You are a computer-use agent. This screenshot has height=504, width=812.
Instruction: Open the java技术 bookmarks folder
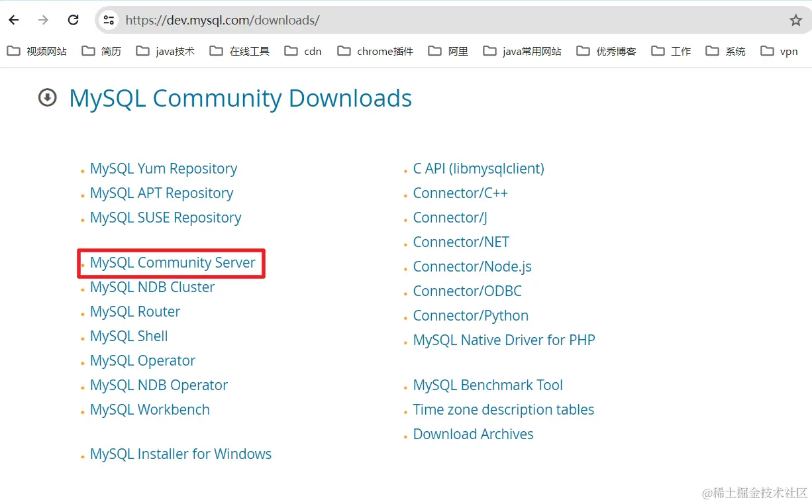click(165, 51)
